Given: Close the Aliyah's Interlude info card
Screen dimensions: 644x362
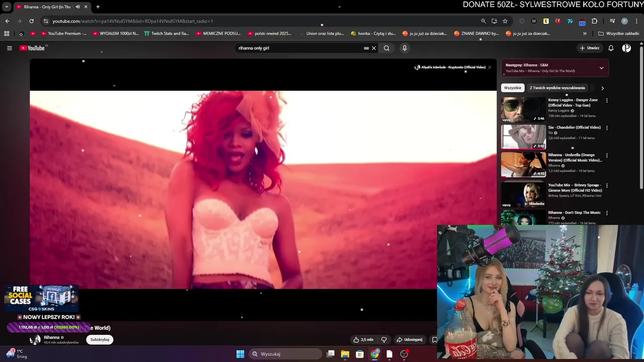Looking at the screenshot, I should [x=490, y=67].
